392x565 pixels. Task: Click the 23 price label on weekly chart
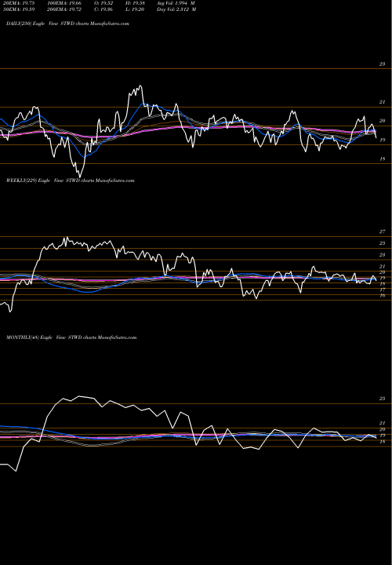click(x=383, y=255)
